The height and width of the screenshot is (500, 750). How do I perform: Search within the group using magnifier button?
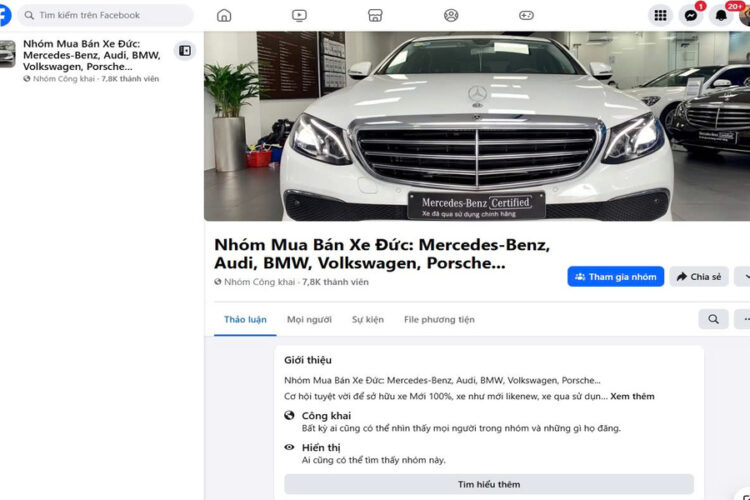tap(713, 319)
